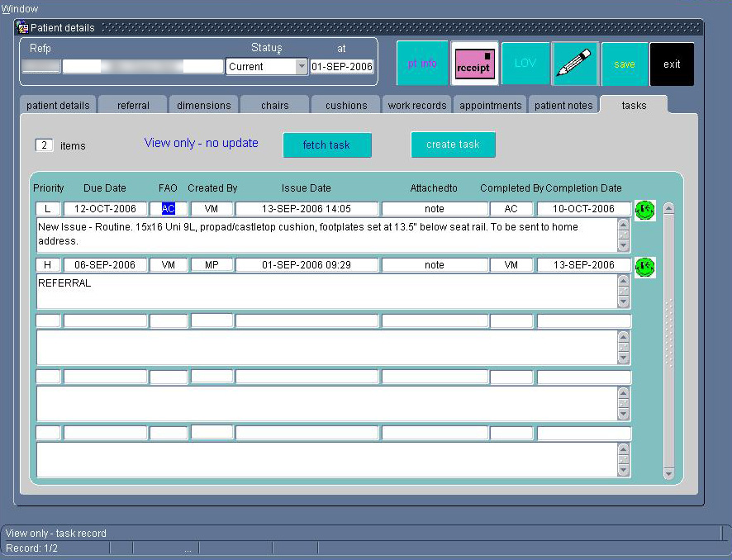
Task: Open the Window menu
Action: click(x=20, y=8)
